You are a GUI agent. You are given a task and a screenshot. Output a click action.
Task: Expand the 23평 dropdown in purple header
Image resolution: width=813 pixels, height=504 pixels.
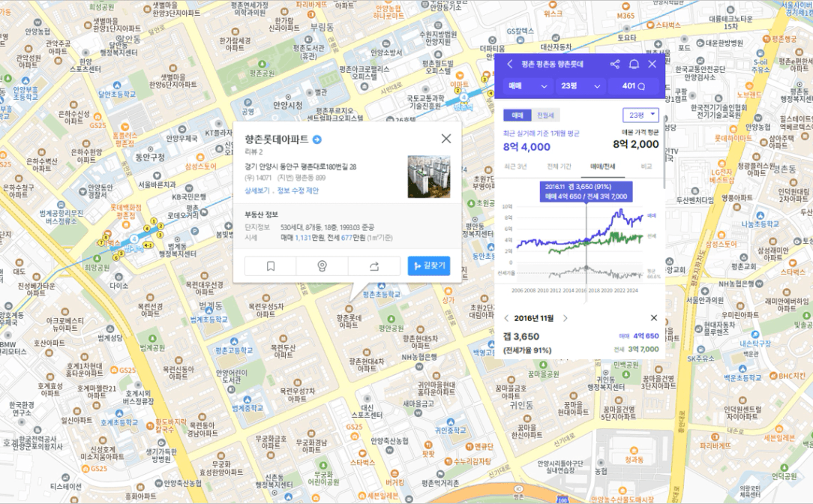click(x=580, y=86)
